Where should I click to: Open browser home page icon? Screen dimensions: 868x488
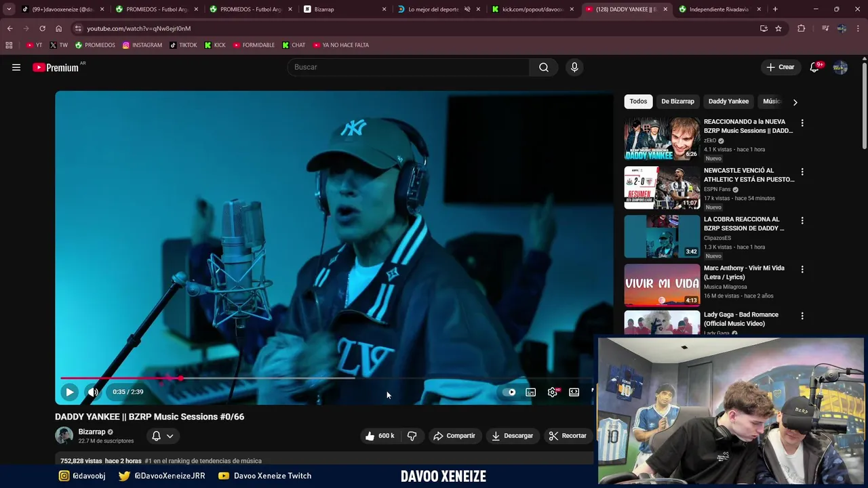pyautogui.click(x=58, y=28)
